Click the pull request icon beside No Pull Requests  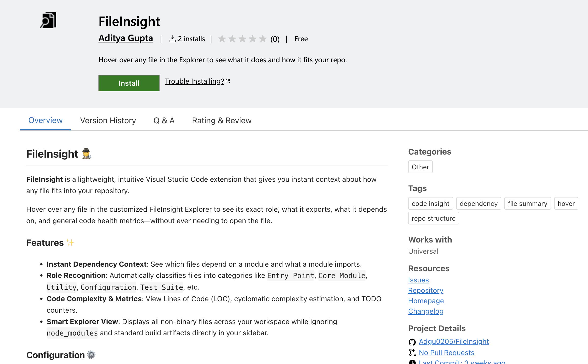(412, 353)
